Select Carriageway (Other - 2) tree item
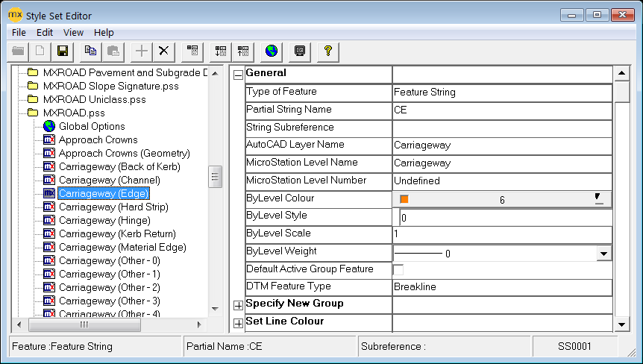Screen dimensions: 643x364 110,287
